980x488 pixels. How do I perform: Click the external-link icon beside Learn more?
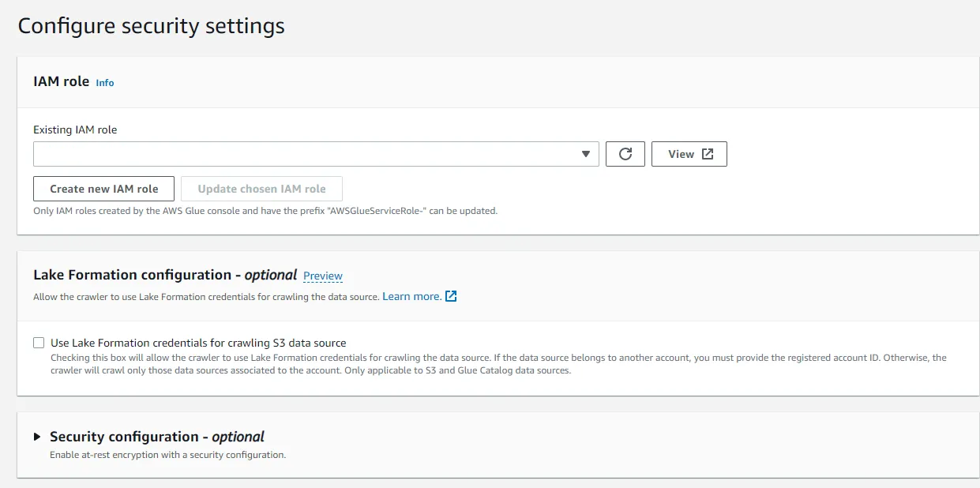coord(451,296)
